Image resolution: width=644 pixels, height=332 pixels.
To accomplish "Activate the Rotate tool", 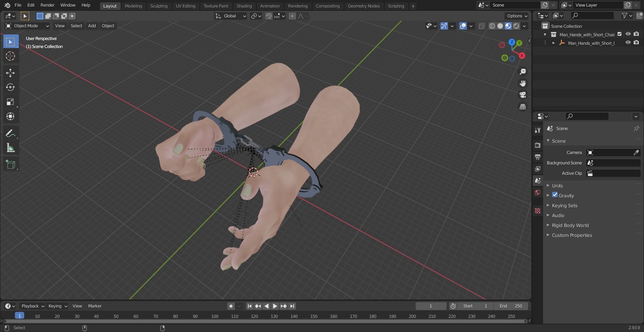I will pos(10,87).
